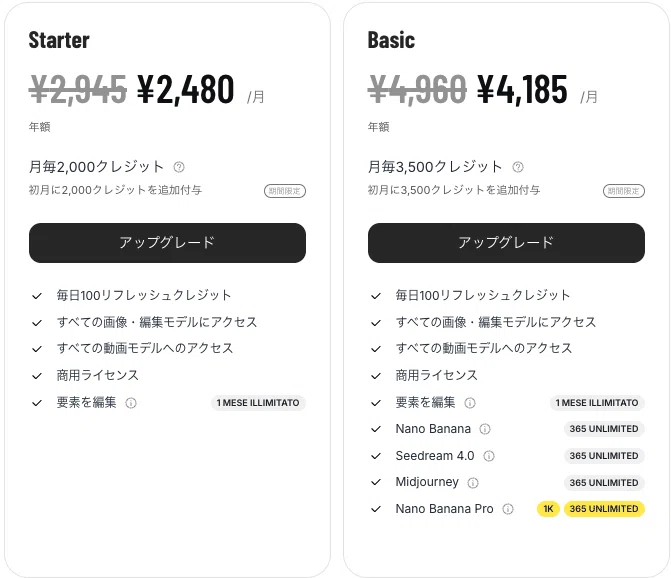Open help icon beside Basic 3,500 credits
The width and height of the screenshot is (671, 578).
pos(517,167)
